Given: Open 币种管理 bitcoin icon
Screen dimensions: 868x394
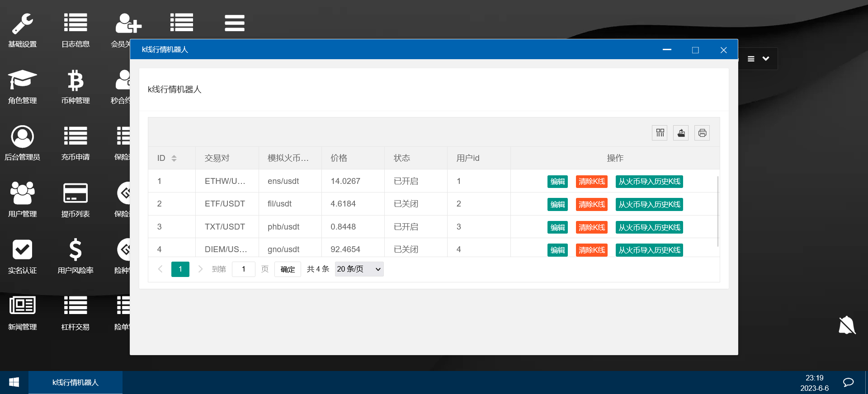Looking at the screenshot, I should [75, 81].
